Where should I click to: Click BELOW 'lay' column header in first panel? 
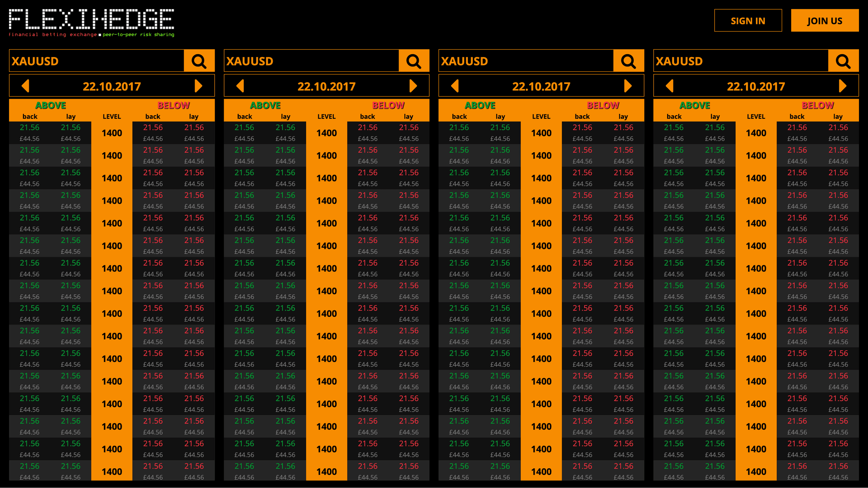click(x=194, y=117)
